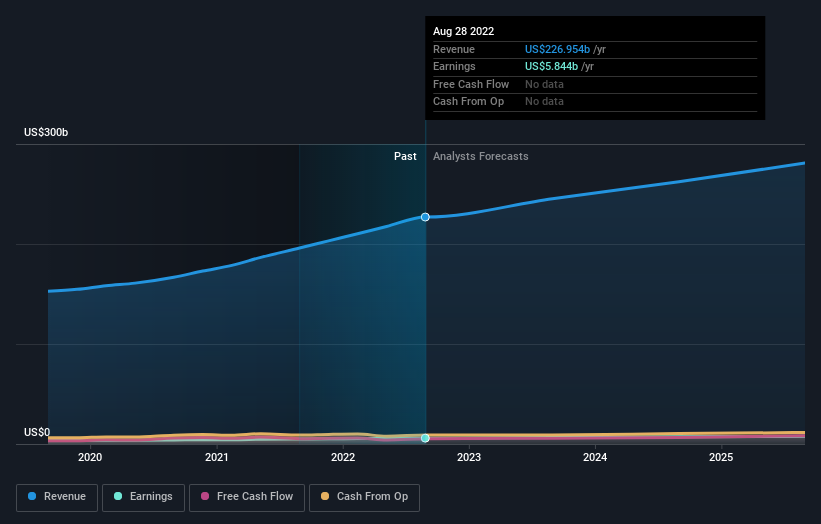Screen dimensions: 821x524
Task: Click the Analysts Forecasts label
Action: coord(481,156)
